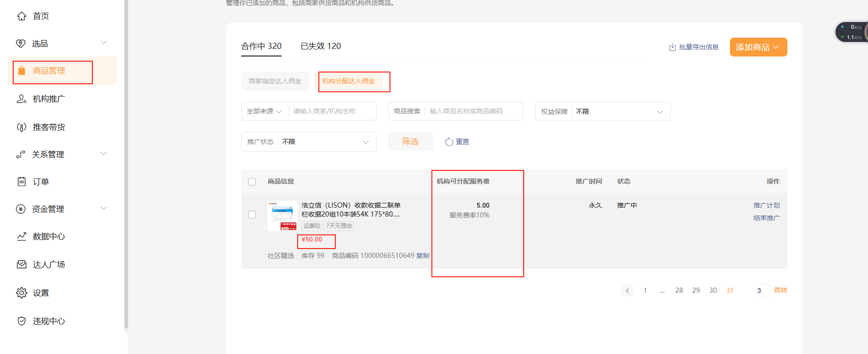Open 订单 via its clipboard icon
868x354 pixels.
tap(22, 182)
